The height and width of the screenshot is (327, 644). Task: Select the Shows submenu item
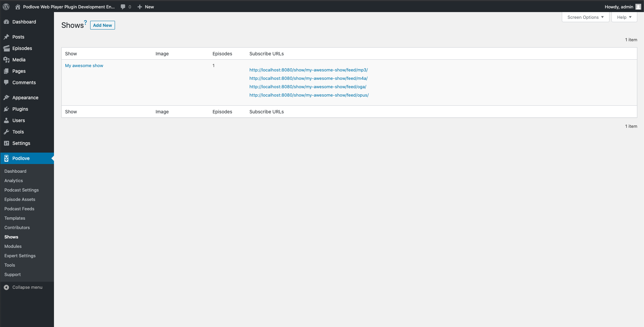[x=11, y=237]
